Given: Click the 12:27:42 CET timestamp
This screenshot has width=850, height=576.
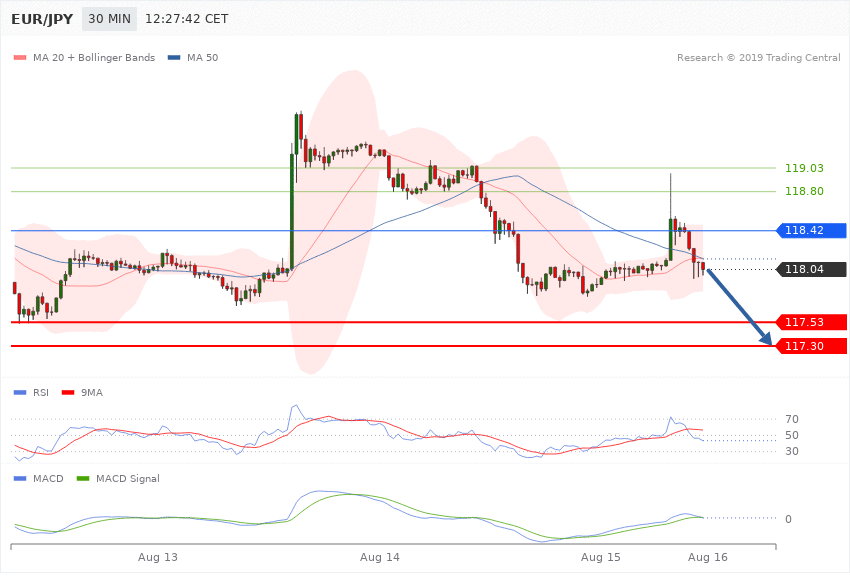Looking at the screenshot, I should (186, 19).
